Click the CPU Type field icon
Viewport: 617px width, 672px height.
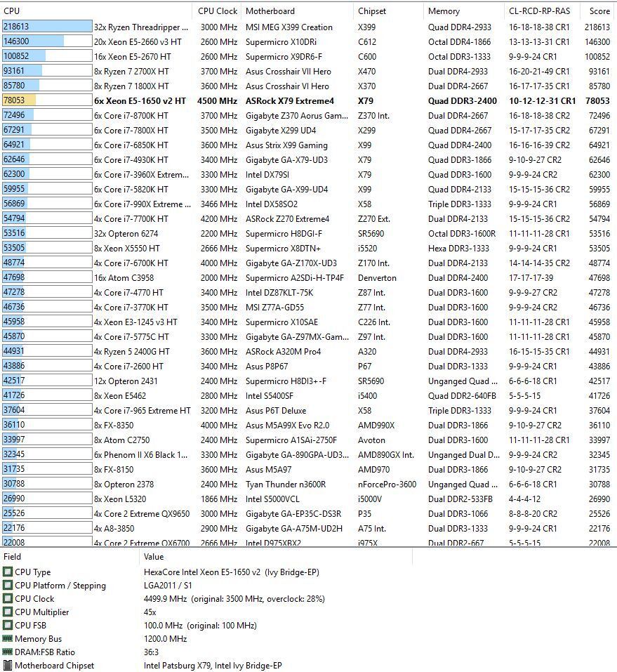(x=7, y=572)
